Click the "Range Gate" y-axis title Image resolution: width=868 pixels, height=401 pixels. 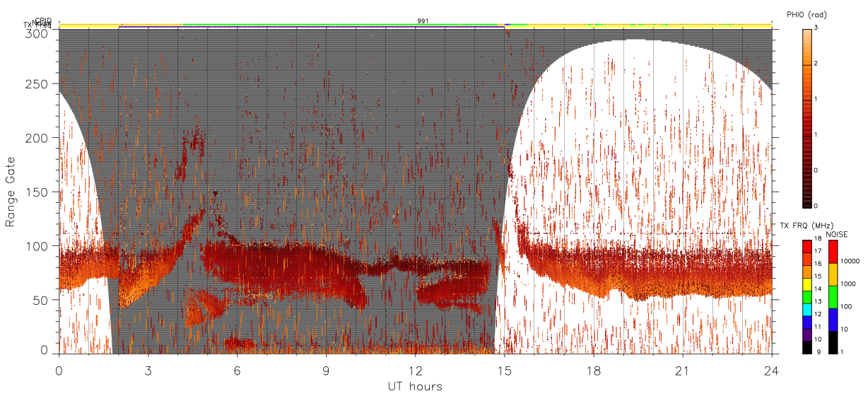[11, 192]
